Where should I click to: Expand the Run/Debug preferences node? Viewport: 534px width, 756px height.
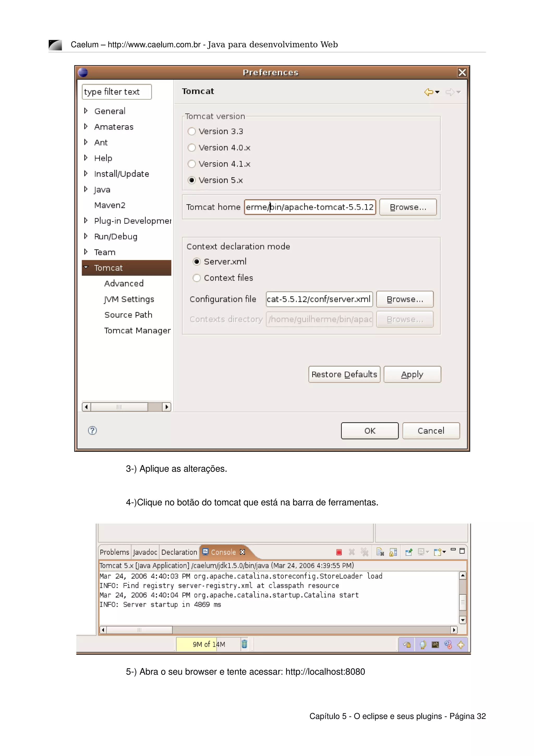[86, 236]
